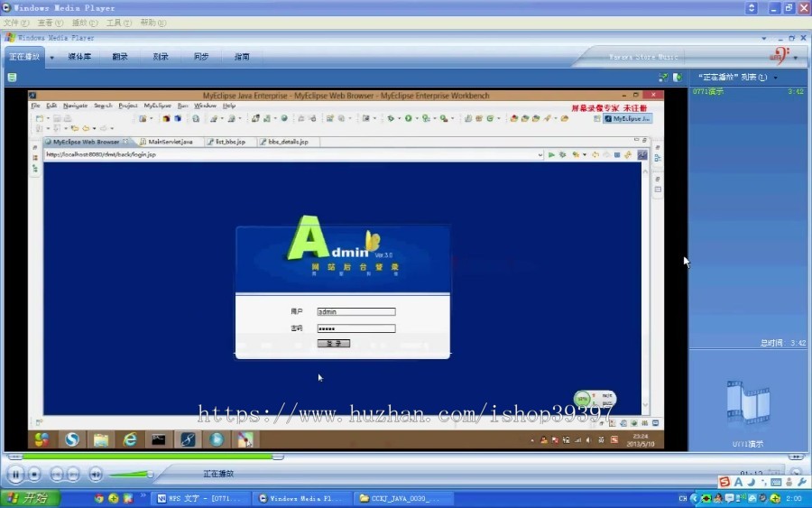This screenshot has height=508, width=812.
Task: Click the shuffle arrows icon above playlist
Action: coord(663,78)
